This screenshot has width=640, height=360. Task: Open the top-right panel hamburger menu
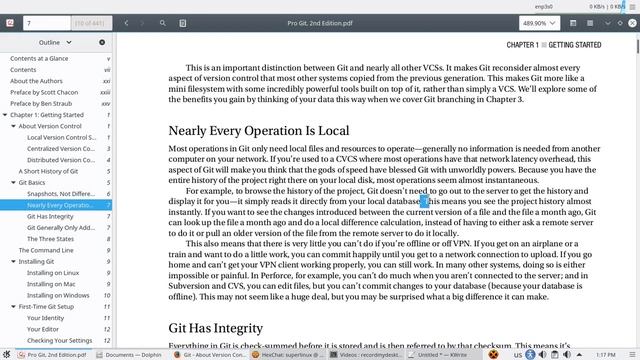[633, 7]
